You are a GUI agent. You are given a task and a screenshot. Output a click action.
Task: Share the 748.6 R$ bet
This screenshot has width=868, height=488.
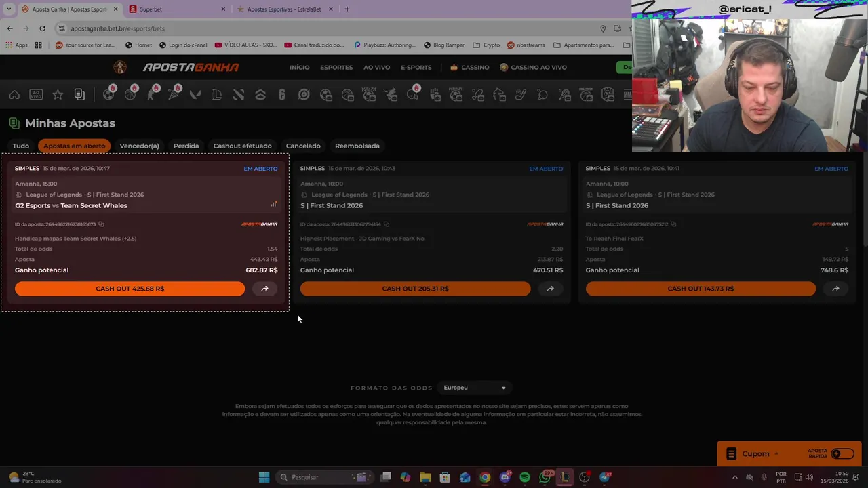835,289
